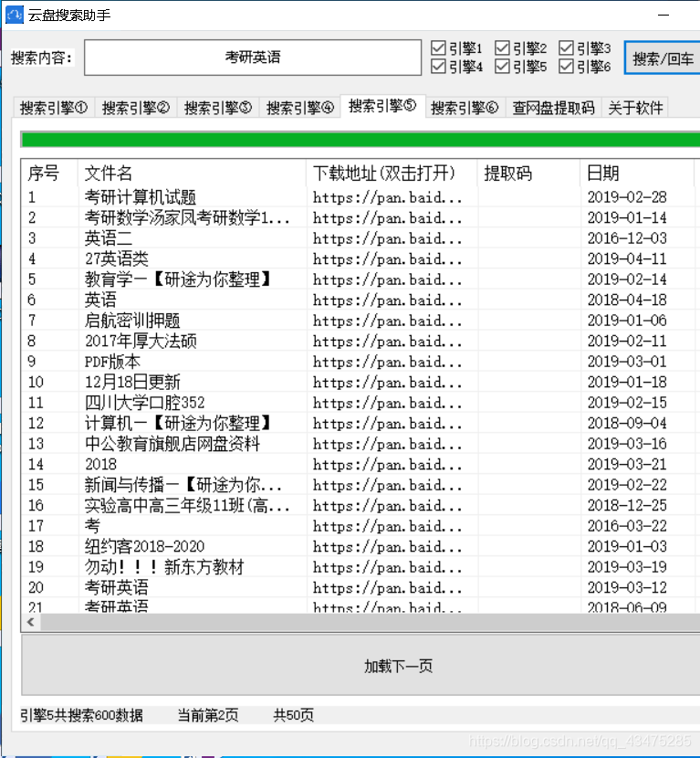Sort by the 日期 column header

[637, 173]
